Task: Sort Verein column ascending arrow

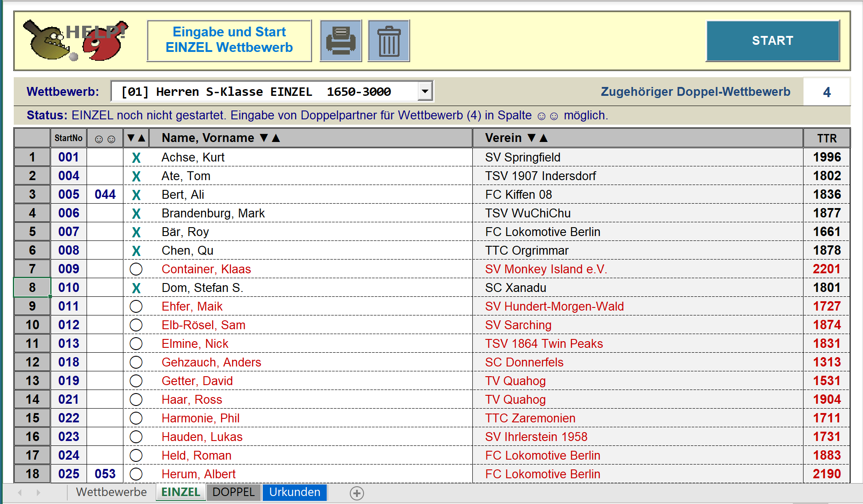Action: [x=543, y=138]
